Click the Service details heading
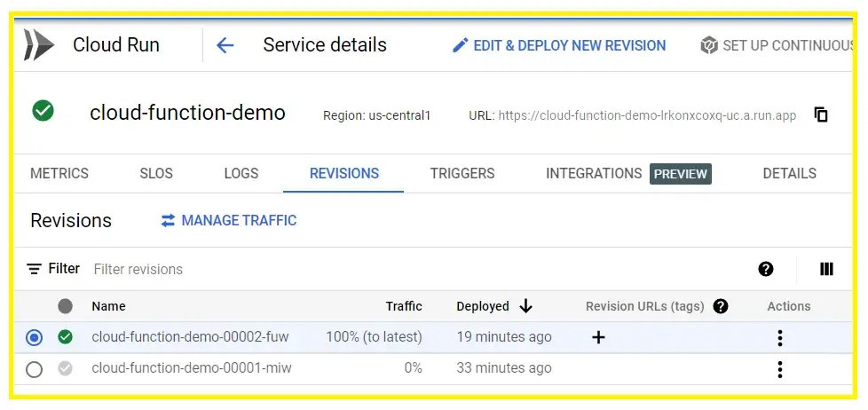 click(325, 45)
